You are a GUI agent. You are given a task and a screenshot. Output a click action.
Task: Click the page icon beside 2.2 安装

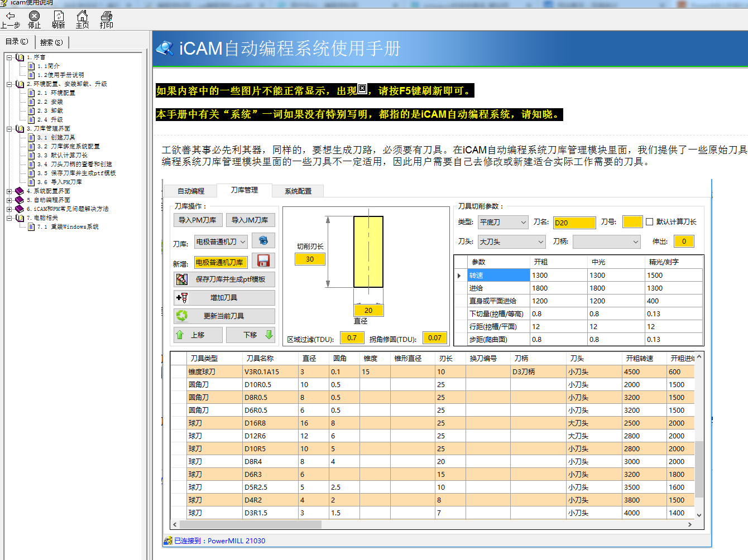tap(31, 102)
